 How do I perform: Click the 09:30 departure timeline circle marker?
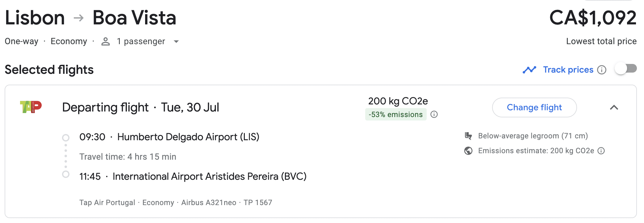click(x=66, y=137)
